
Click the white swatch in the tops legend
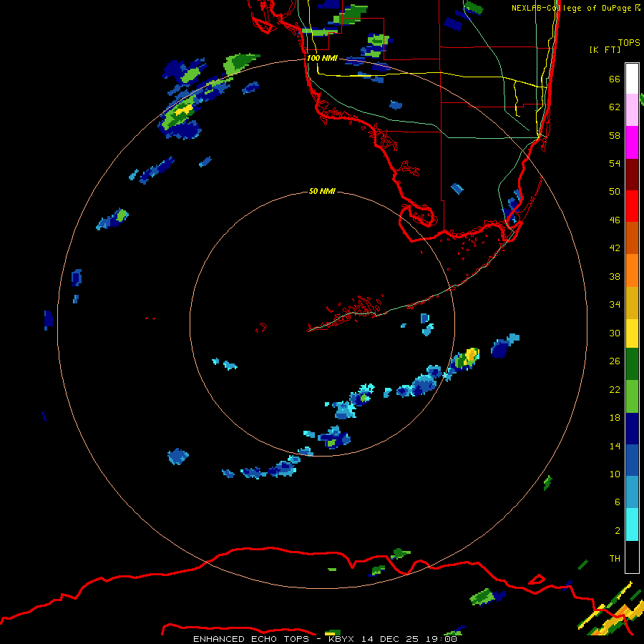[x=632, y=79]
